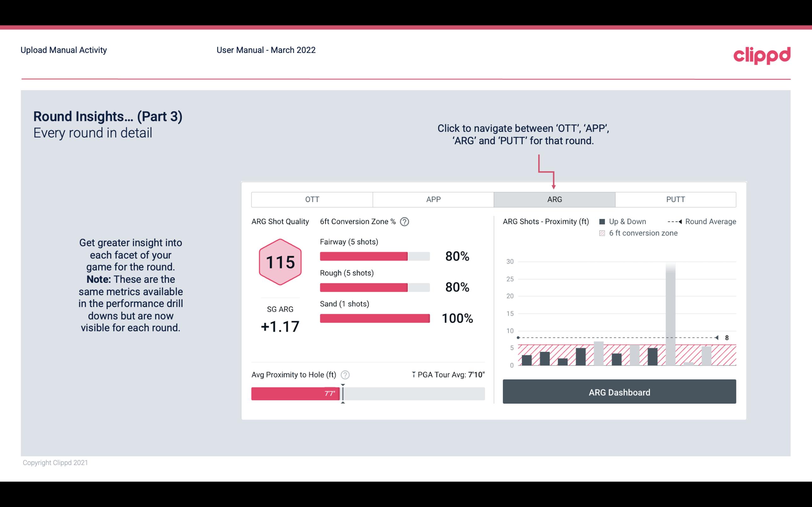Viewport: 812px width, 507px height.
Task: Select the OTT tab
Action: [x=312, y=199]
